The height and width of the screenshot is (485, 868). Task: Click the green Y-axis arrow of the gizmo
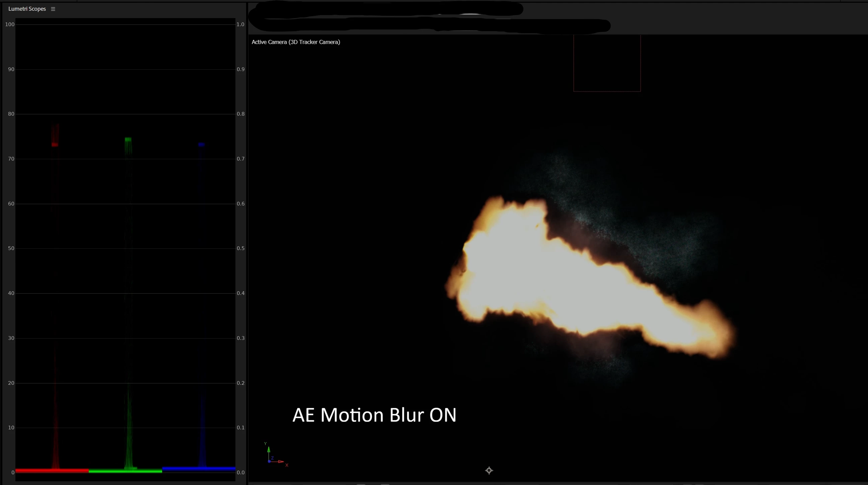click(x=269, y=450)
